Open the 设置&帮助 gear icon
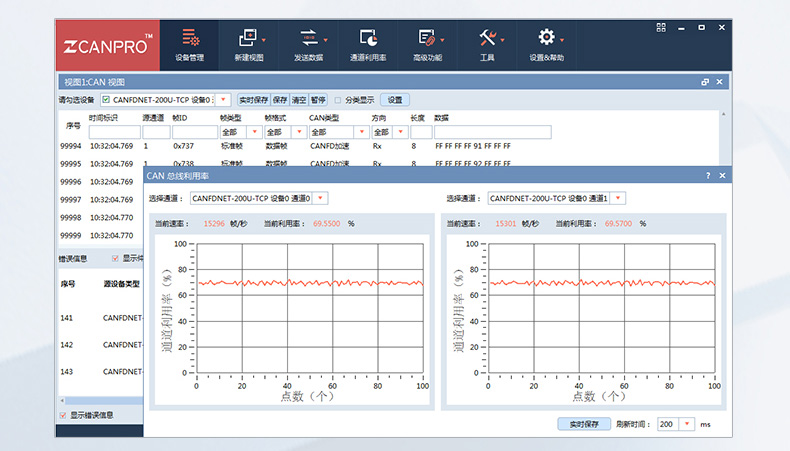This screenshot has width=790, height=451. pos(546,38)
